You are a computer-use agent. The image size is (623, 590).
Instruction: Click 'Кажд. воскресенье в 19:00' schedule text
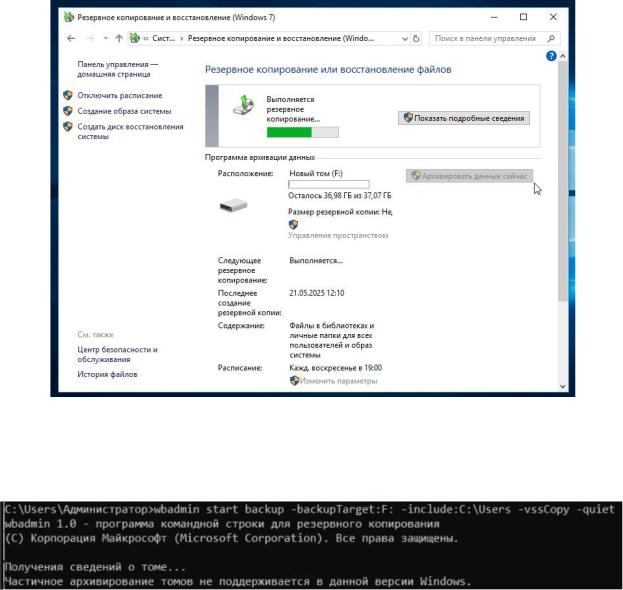[336, 368]
